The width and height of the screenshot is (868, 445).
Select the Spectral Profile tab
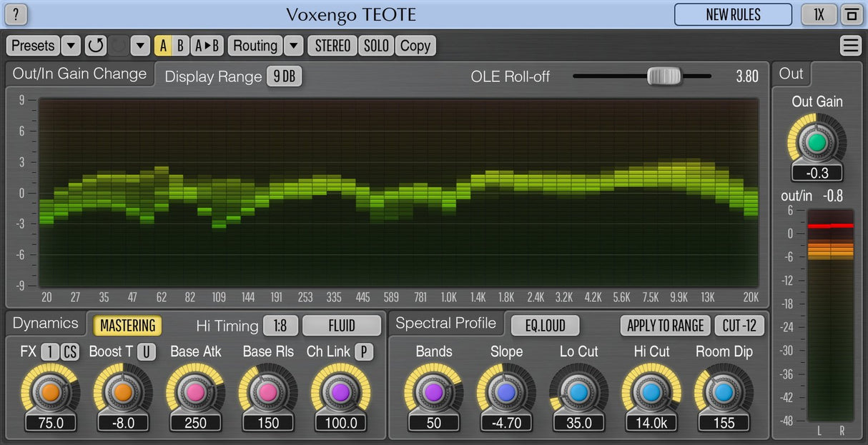tap(445, 323)
